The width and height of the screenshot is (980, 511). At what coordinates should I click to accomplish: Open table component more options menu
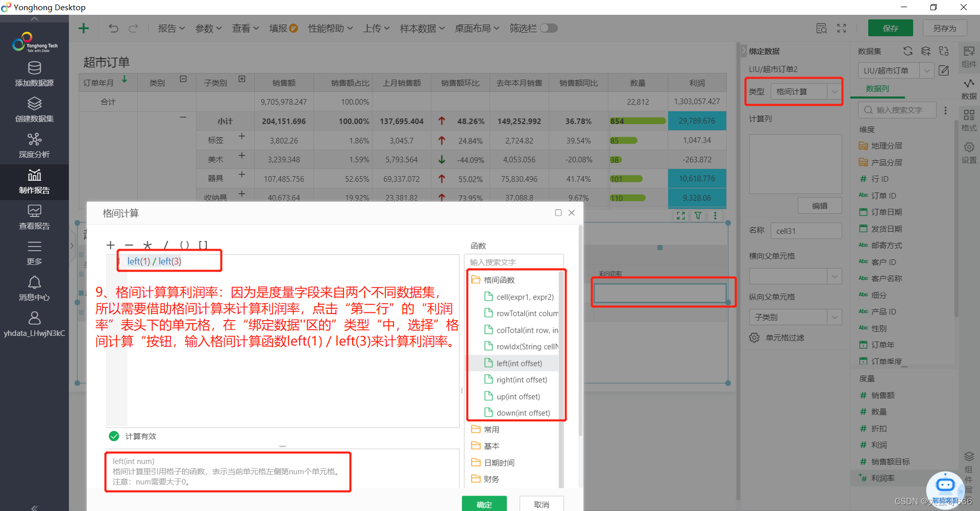[x=715, y=216]
